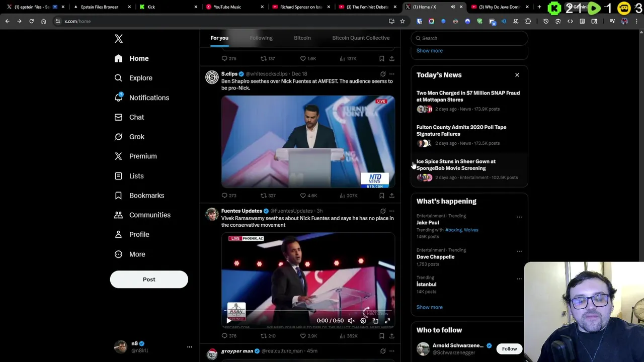Click Show more under What's happening
The image size is (644, 362).
(x=430, y=307)
